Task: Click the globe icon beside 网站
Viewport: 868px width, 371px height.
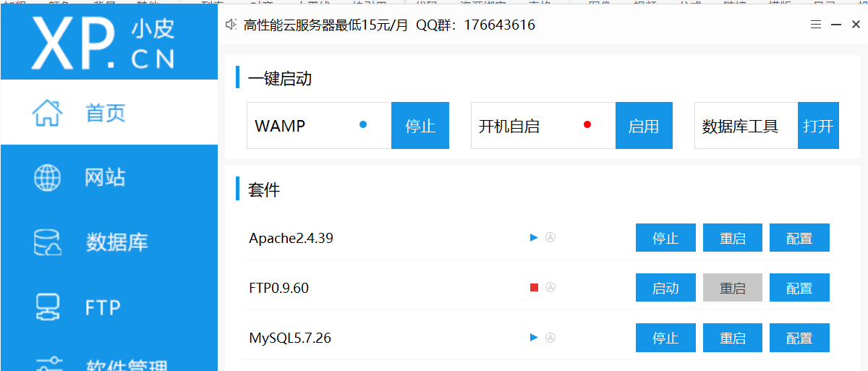Action: pyautogui.click(x=48, y=177)
